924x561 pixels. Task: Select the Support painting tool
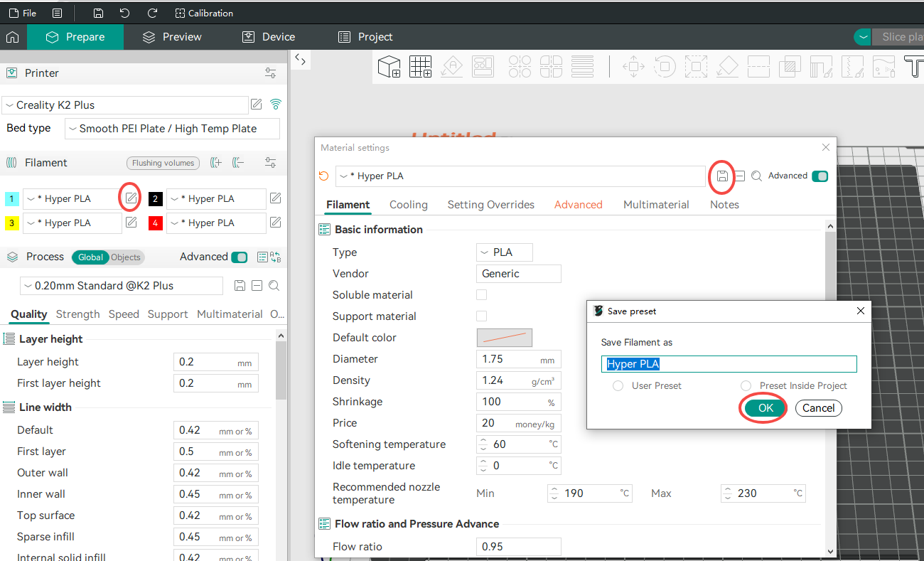pos(821,67)
